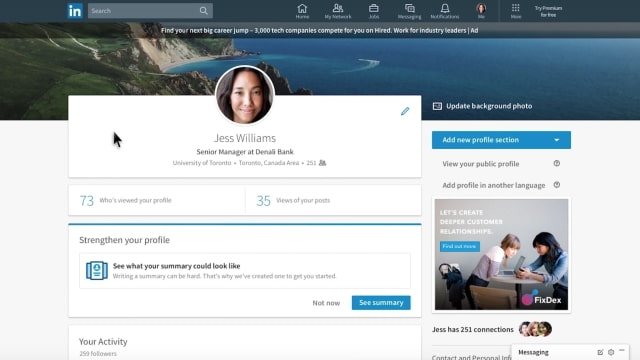Open View your public profile link
Image resolution: width=640 pixels, height=360 pixels.
point(481,164)
